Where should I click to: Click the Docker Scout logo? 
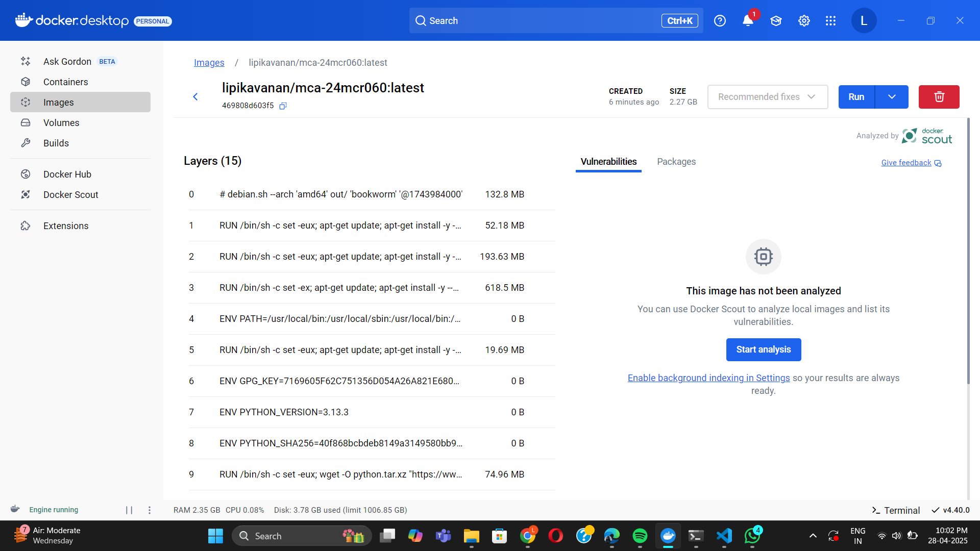point(927,136)
